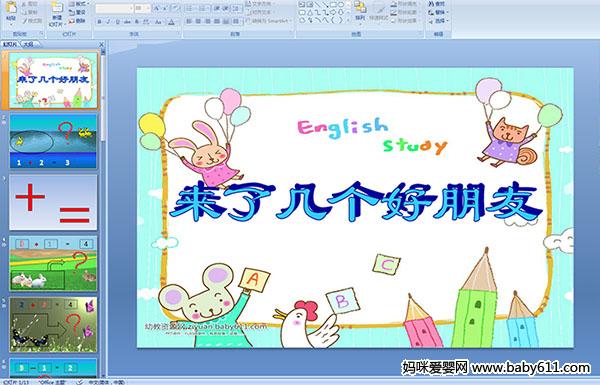The height and width of the screenshot is (385, 600).
Task: Toggle Text Shadow (S) formatting
Action: click(x=137, y=22)
